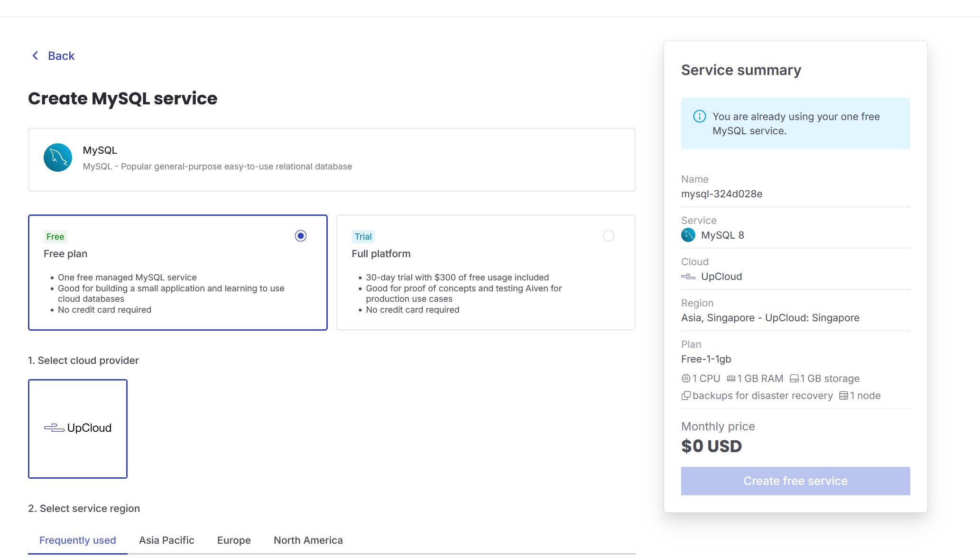
Task: Open the Frequently used region tab
Action: click(78, 540)
